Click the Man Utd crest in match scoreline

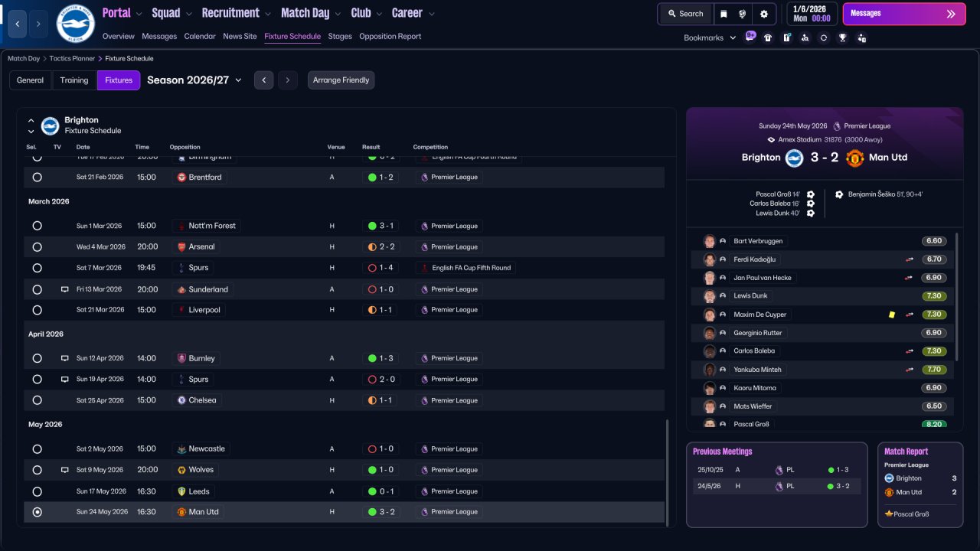tap(855, 158)
